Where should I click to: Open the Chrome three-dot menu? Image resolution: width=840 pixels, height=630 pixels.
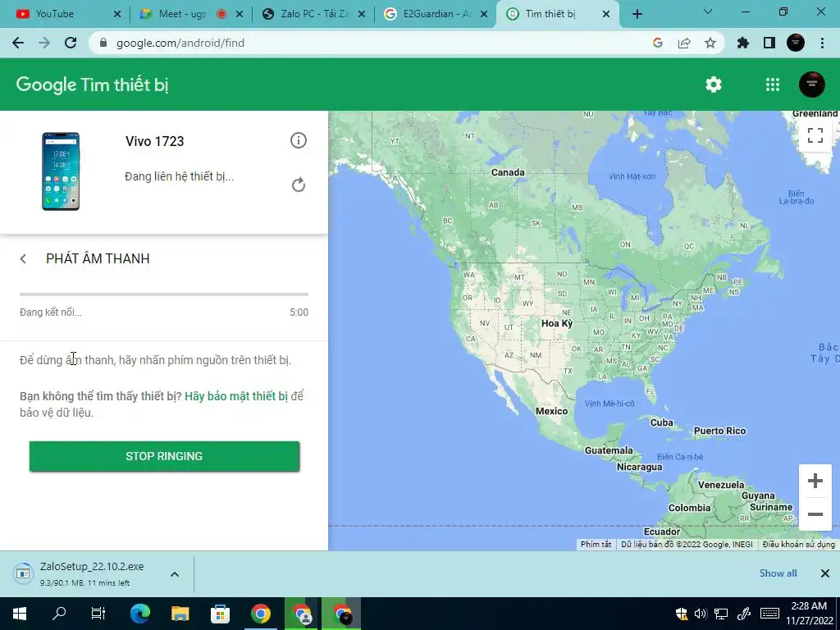pos(822,43)
